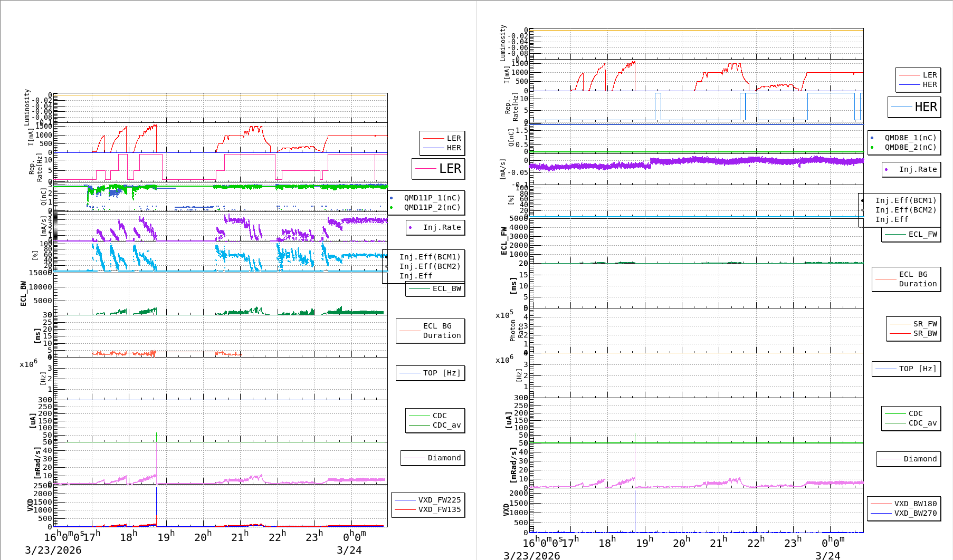Click the ECL_BW legend label
Screen dimensions: 953x560
(x=446, y=288)
